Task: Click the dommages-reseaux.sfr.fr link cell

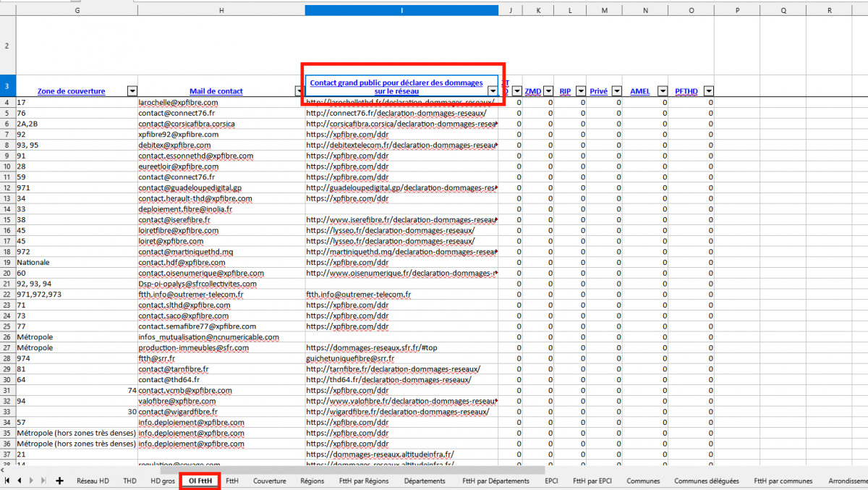Action: [x=371, y=348]
